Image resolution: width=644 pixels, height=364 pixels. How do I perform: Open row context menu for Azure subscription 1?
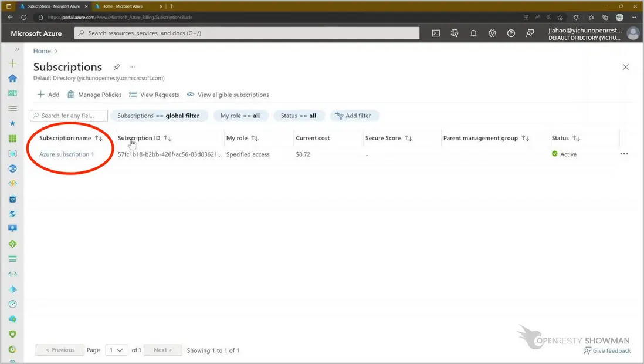coord(624,154)
